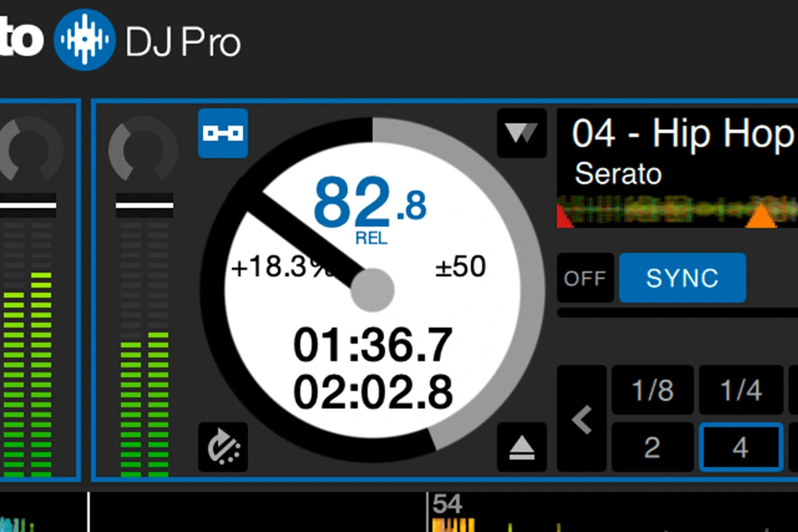Collapse the track info panel with the down arrow

coord(522,134)
